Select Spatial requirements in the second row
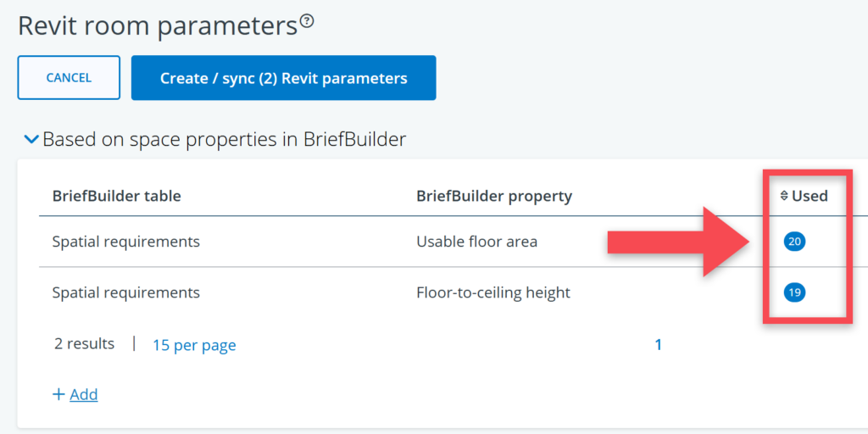The width and height of the screenshot is (868, 434). [125, 292]
